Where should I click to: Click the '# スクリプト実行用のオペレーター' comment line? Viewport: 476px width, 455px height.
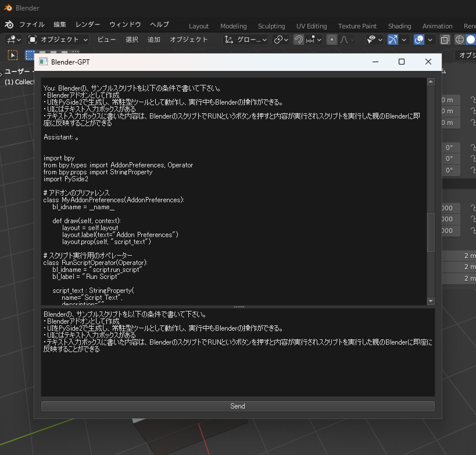click(88, 256)
